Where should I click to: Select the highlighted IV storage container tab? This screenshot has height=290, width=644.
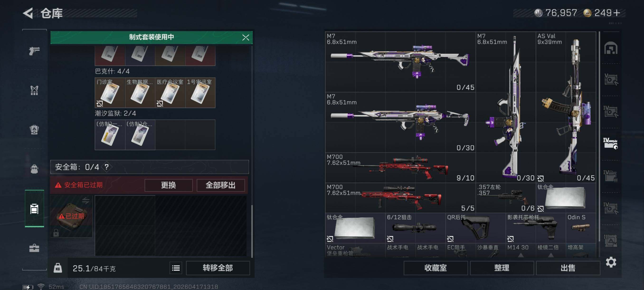click(x=611, y=144)
